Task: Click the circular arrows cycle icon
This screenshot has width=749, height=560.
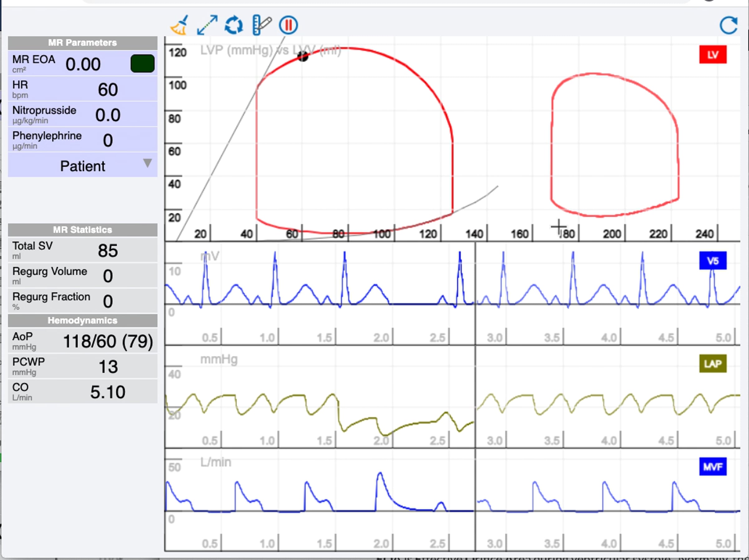Action: 234,25
